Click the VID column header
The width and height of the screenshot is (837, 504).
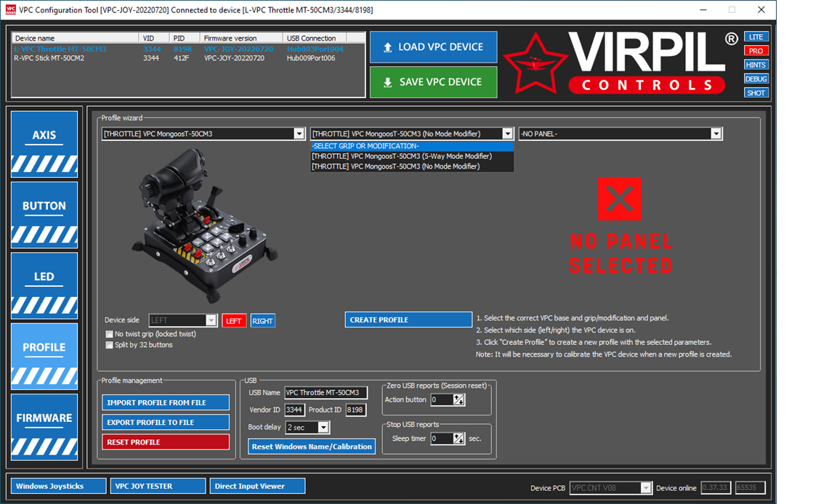[x=154, y=38]
